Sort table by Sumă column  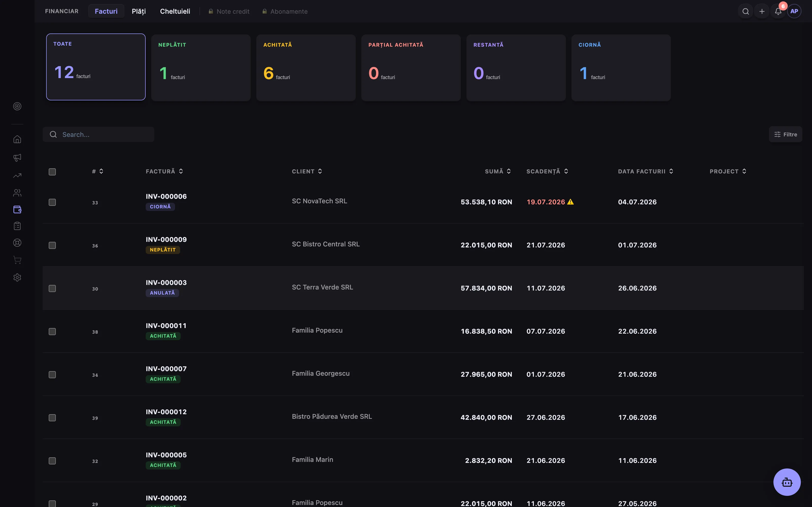point(498,171)
